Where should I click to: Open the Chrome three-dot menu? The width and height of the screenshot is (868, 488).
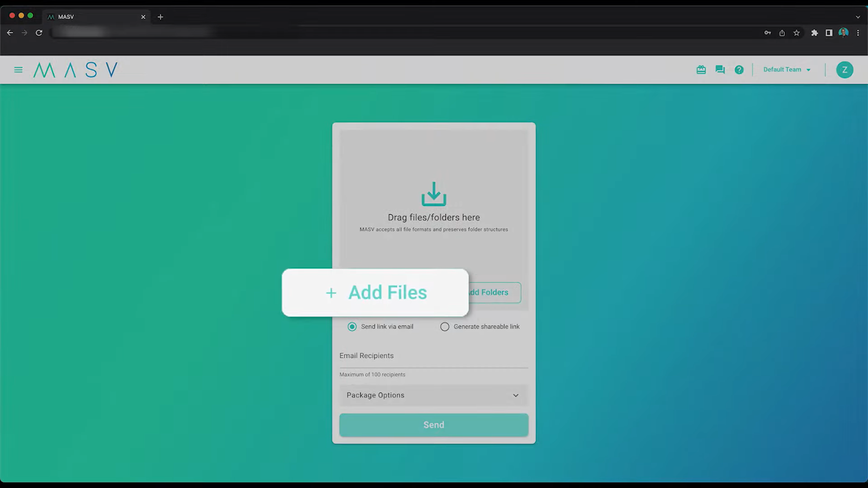pos(858,33)
